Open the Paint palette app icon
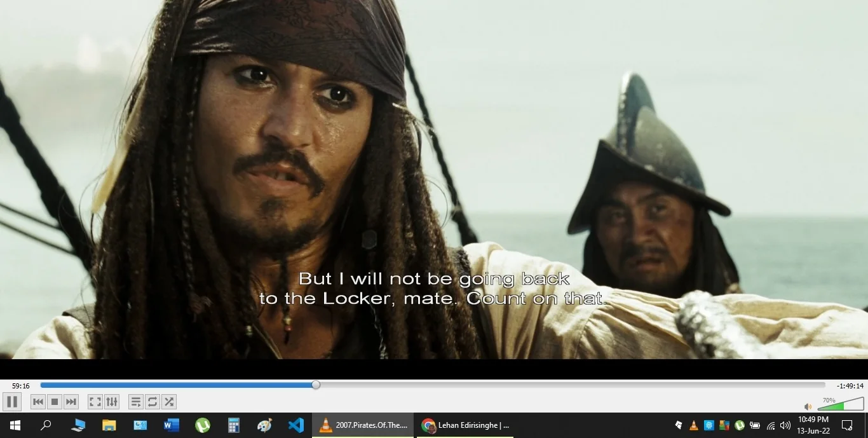Screen dimensions: 868x438 264,425
